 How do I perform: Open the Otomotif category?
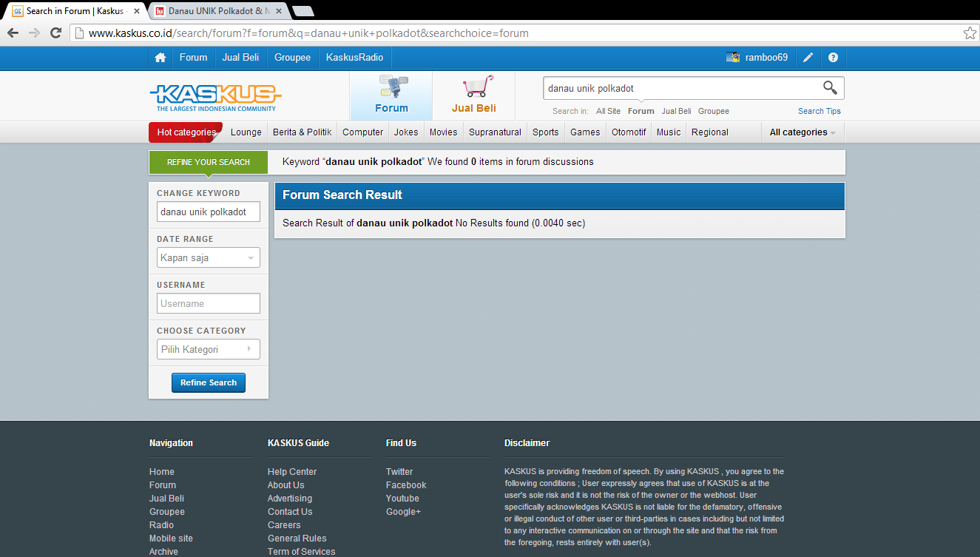tap(629, 132)
